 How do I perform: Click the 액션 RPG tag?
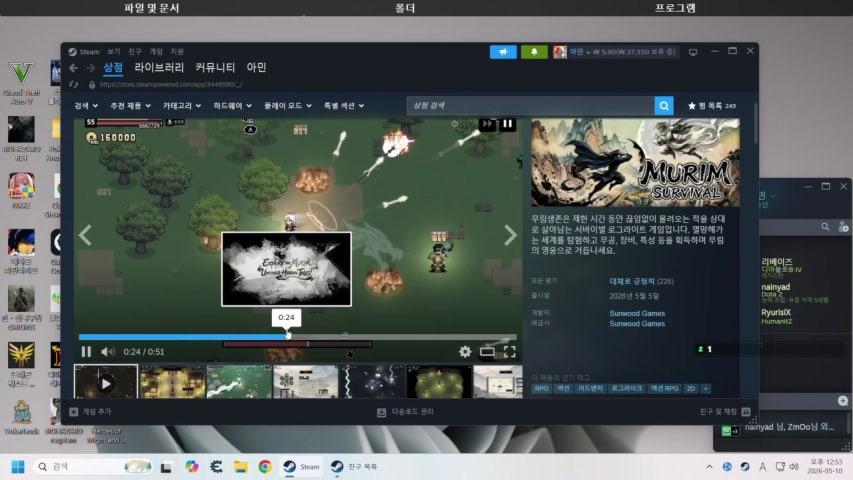665,389
